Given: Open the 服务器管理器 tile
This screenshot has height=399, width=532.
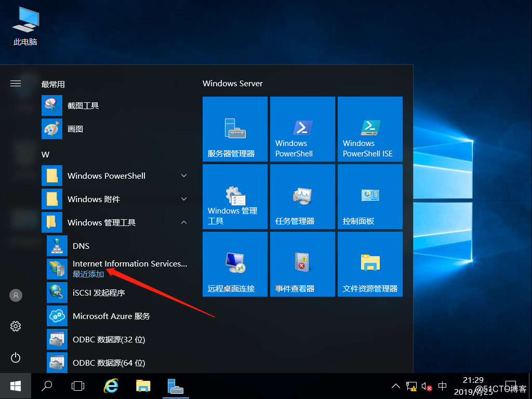Looking at the screenshot, I should point(235,129).
